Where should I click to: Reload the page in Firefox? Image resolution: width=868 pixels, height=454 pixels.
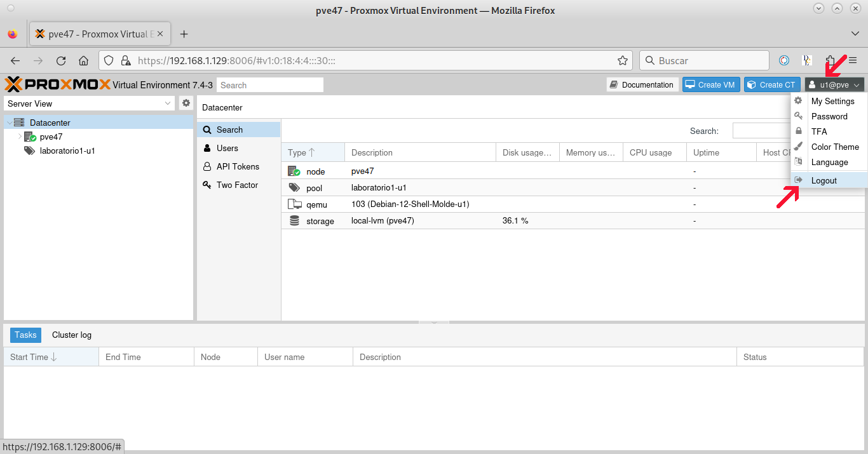tap(61, 60)
